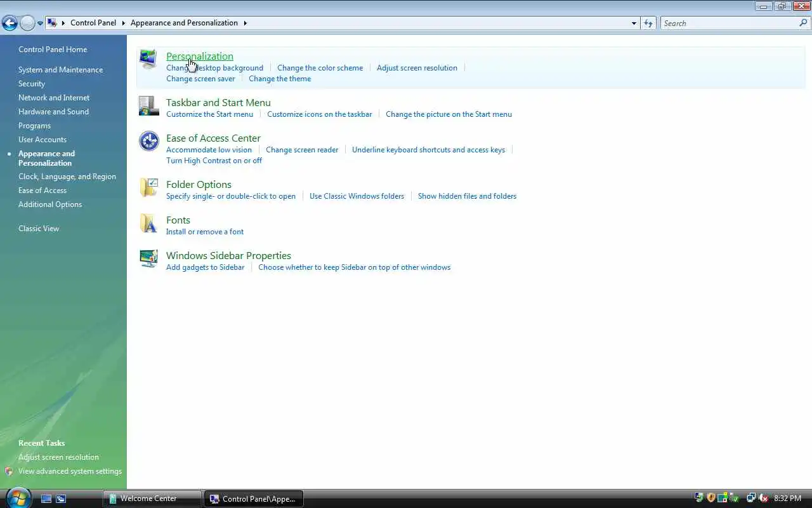This screenshot has width=812, height=508.
Task: Open User Accounts category
Action: point(43,140)
